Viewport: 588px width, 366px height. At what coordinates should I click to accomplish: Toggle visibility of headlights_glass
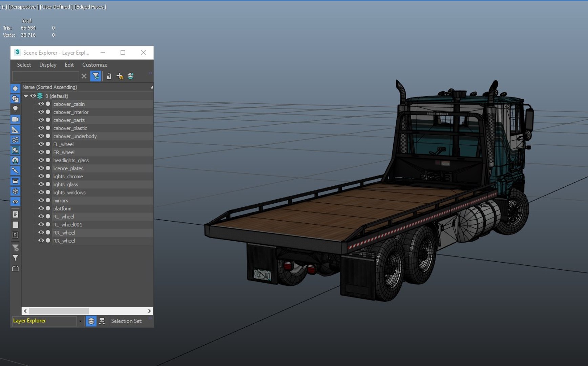pos(41,160)
